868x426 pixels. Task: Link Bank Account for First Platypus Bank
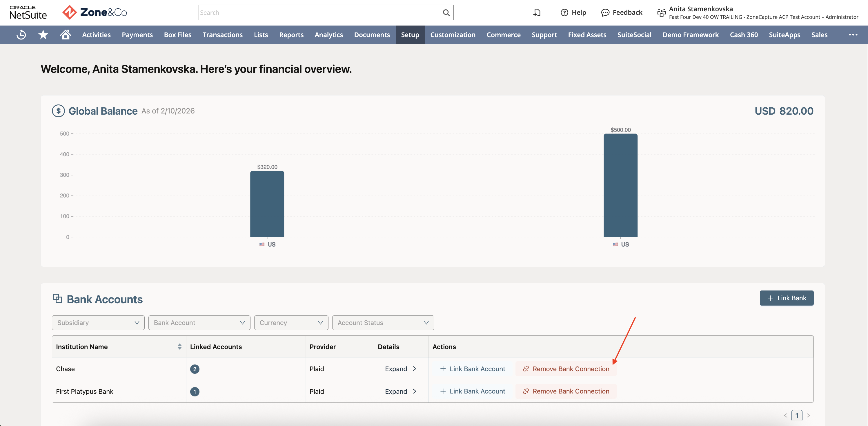[x=473, y=391]
